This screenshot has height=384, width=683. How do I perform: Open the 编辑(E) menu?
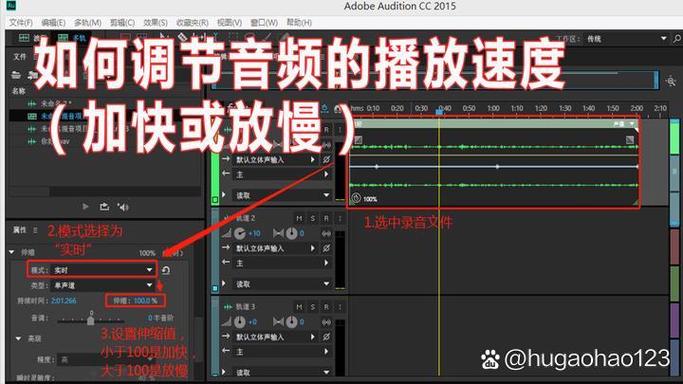tap(53, 22)
